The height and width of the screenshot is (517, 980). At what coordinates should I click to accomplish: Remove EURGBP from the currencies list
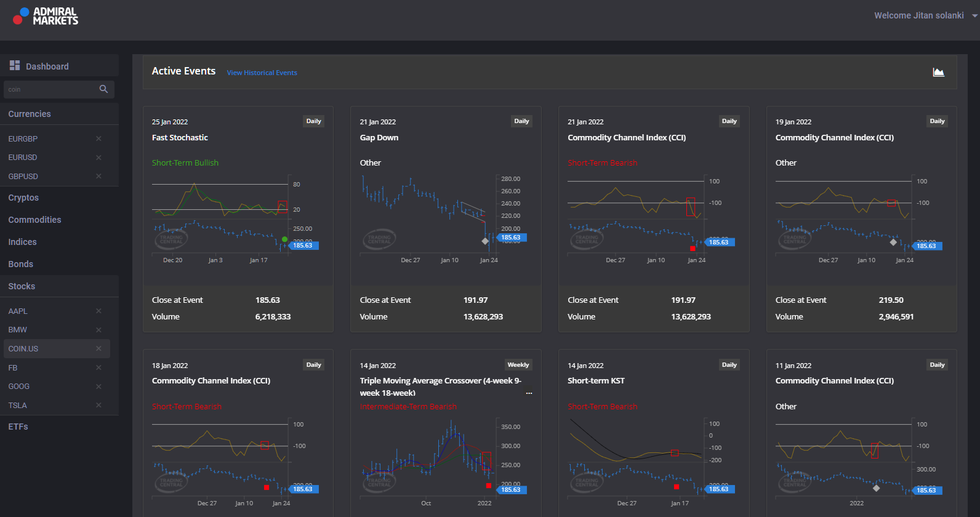pos(98,138)
